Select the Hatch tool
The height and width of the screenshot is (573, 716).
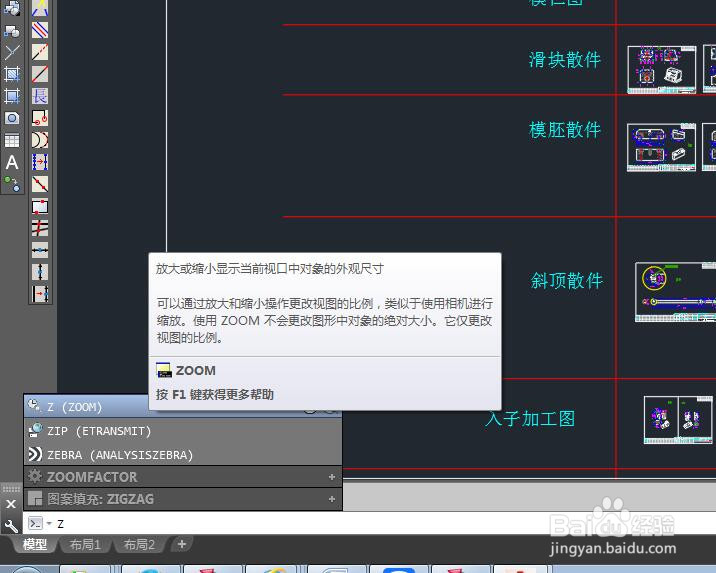click(x=12, y=74)
